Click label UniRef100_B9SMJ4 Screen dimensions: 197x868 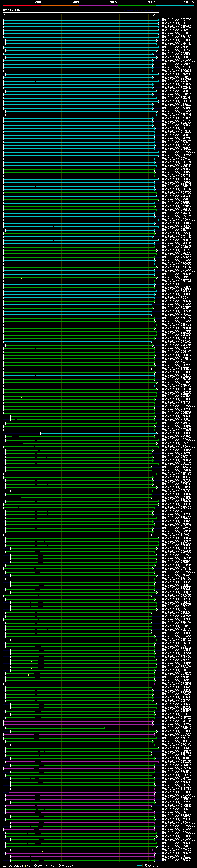pyautogui.click(x=177, y=199)
